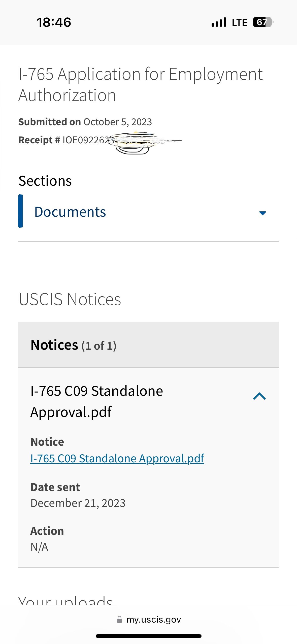The width and height of the screenshot is (297, 644).
Task: Tap the USCIS Notices heading
Action: (70, 299)
